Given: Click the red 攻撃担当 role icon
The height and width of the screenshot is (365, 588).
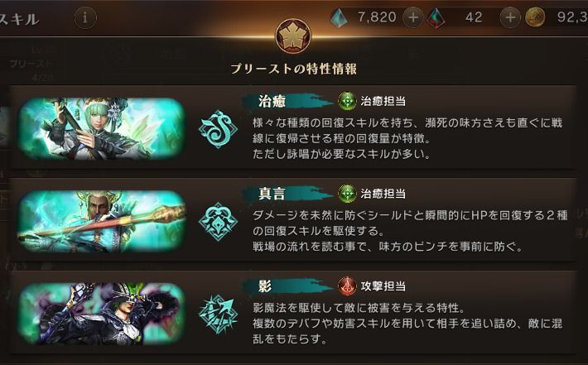Looking at the screenshot, I should [347, 286].
